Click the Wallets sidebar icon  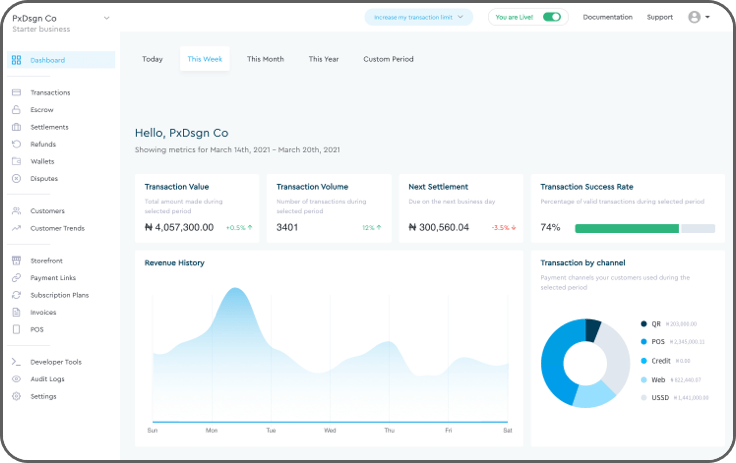coord(16,161)
